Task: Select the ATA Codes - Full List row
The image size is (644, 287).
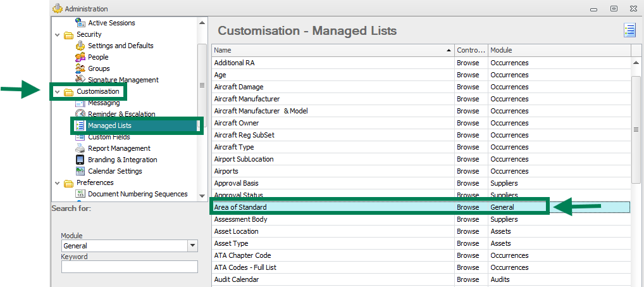Action: [x=421, y=267]
